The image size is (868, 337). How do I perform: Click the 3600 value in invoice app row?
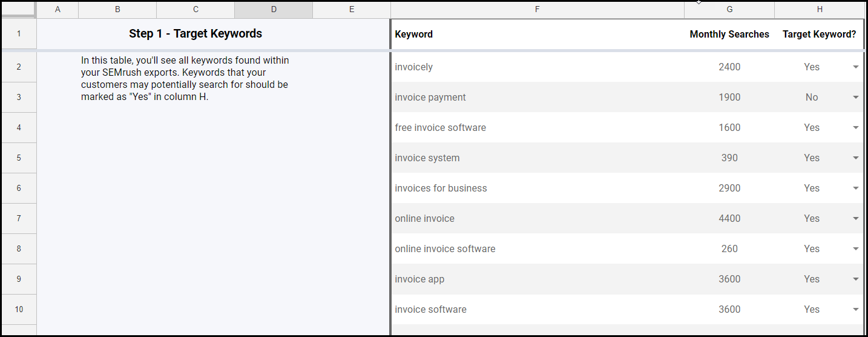point(729,279)
